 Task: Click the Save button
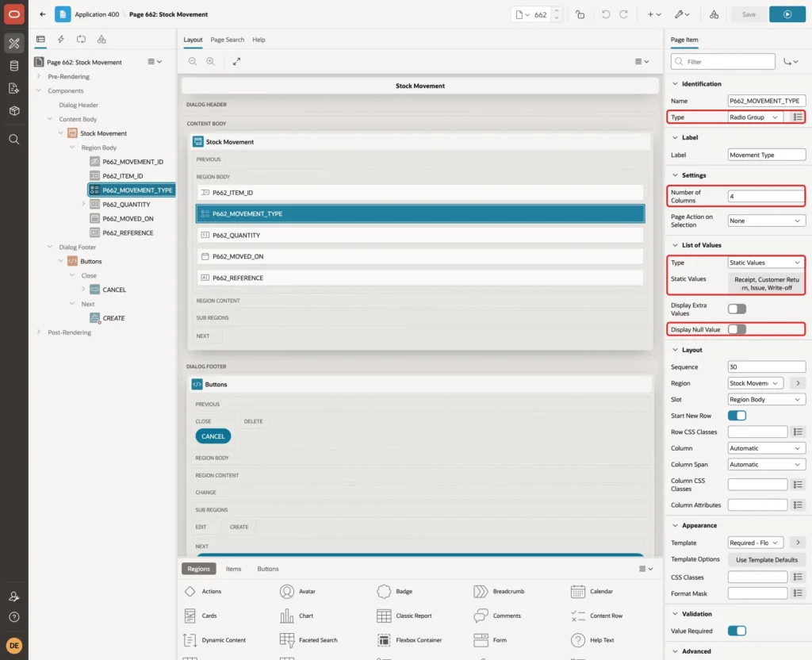pyautogui.click(x=749, y=14)
